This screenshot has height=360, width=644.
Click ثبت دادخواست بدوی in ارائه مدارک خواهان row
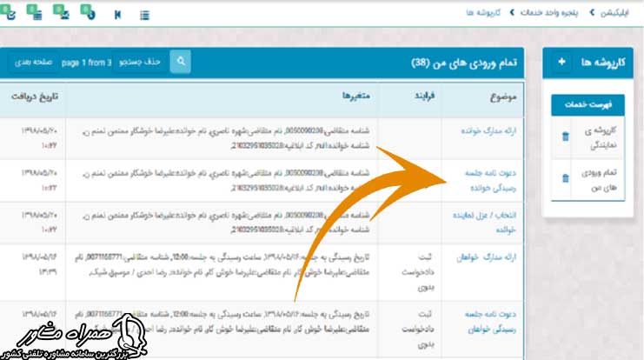tap(418, 272)
